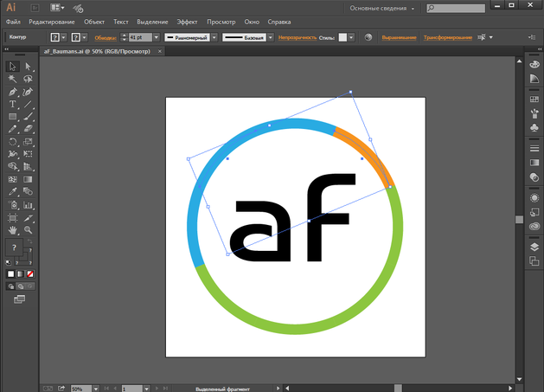Select the Pen tool

pyautogui.click(x=12, y=92)
